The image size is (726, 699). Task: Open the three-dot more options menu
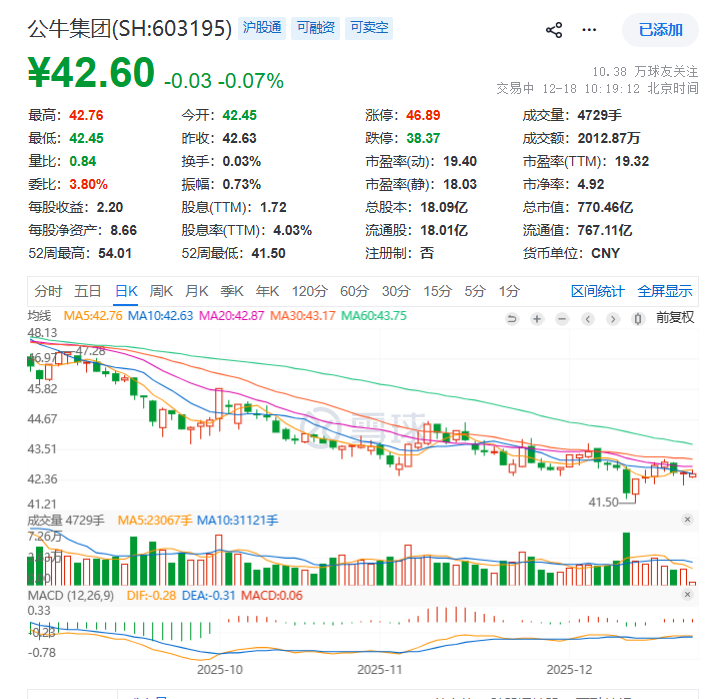click(589, 30)
